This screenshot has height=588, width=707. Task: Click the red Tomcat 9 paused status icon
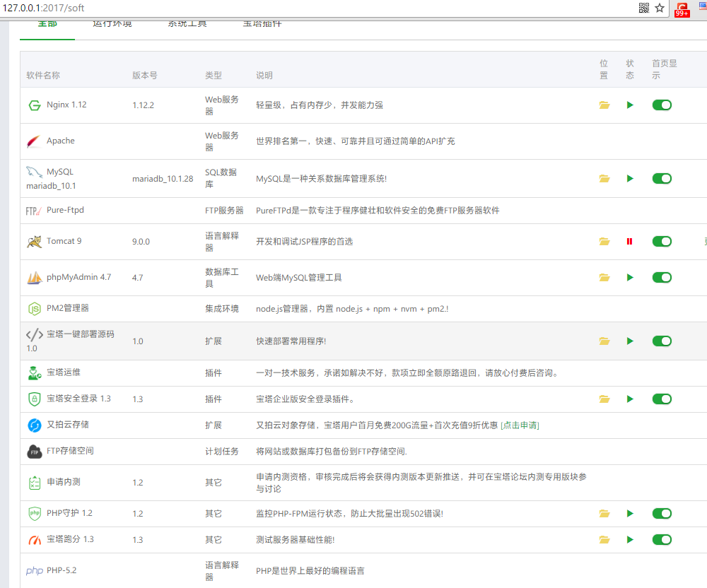coord(629,242)
